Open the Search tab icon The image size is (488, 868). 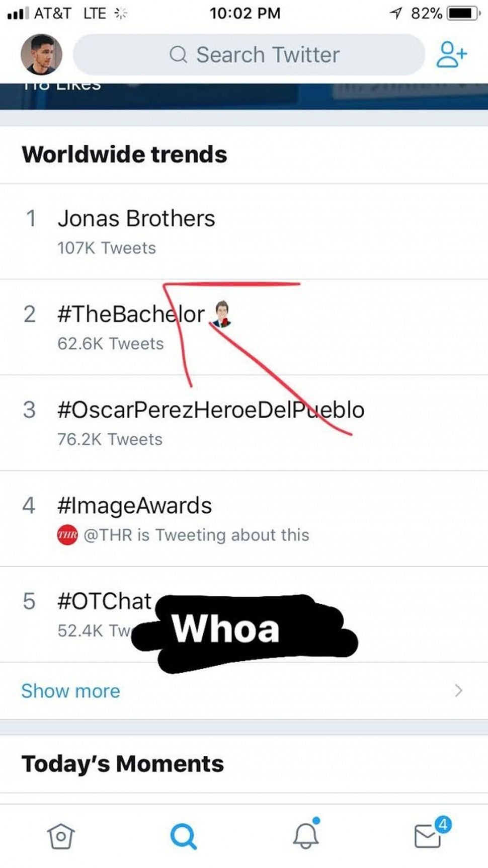pos(183,836)
